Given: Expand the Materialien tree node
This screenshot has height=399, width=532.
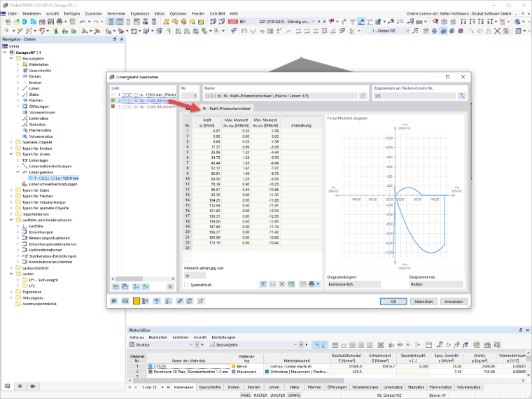Looking at the screenshot, I should coord(18,64).
